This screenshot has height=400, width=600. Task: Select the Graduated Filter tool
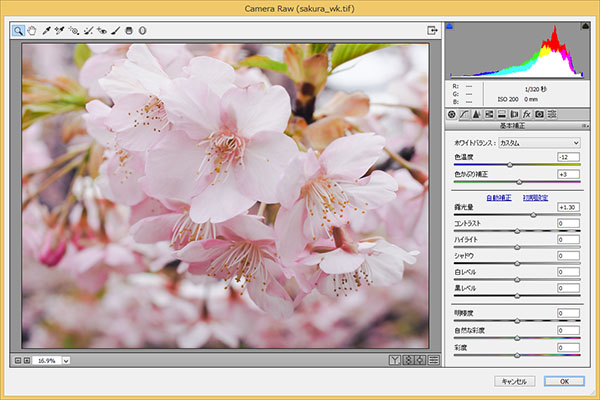click(x=128, y=31)
